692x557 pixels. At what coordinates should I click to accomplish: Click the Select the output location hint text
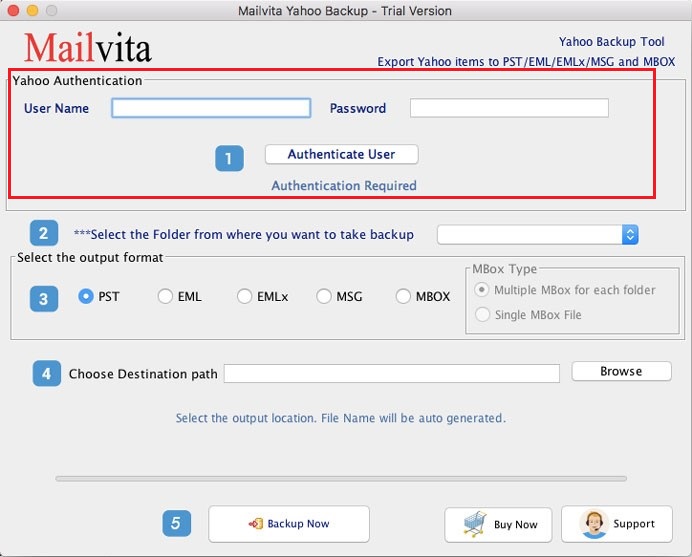(x=341, y=418)
